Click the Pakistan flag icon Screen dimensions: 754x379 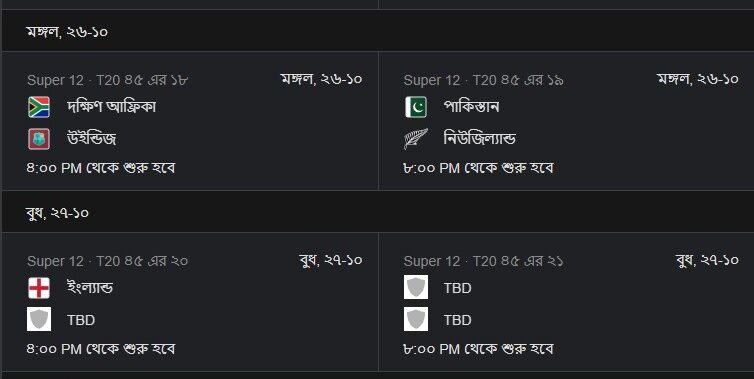tap(415, 107)
